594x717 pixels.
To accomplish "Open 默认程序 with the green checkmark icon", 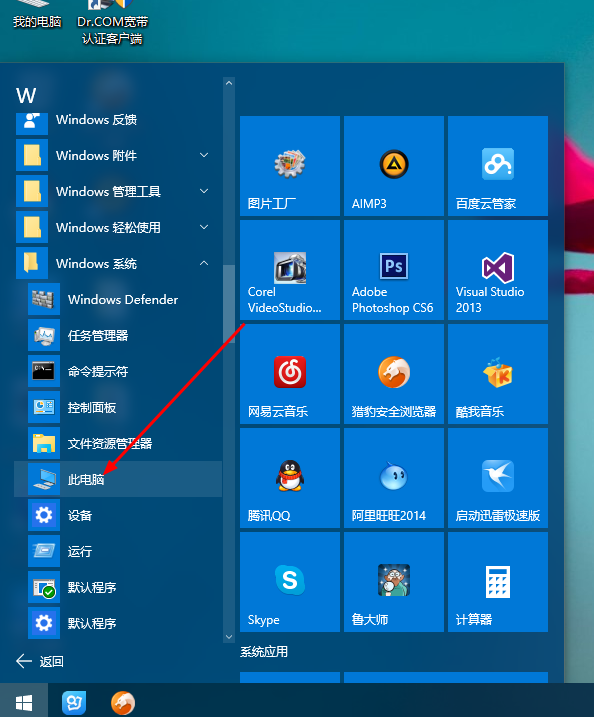I will pos(118,587).
